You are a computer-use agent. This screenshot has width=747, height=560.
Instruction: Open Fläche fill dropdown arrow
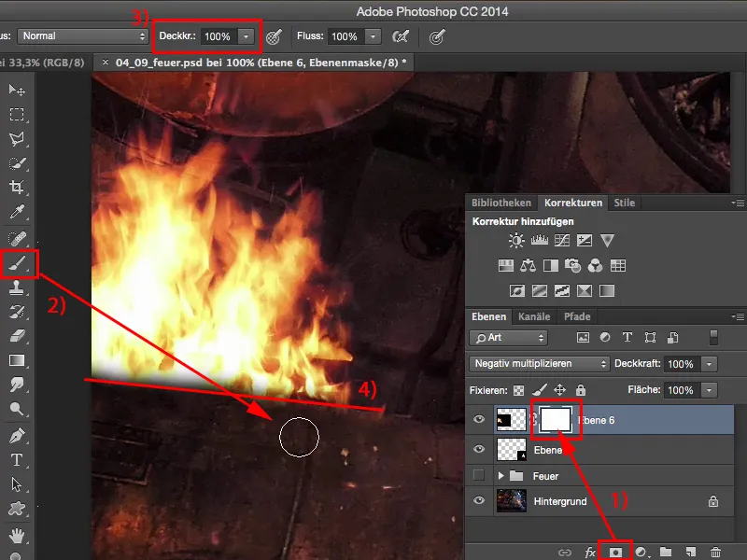point(709,390)
